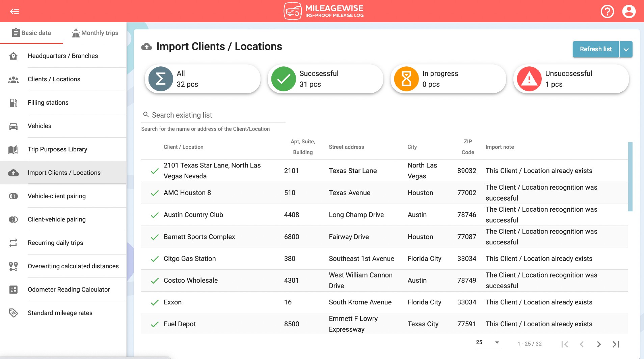The width and height of the screenshot is (644, 359).
Task: Click the MileageWise logo
Action: click(323, 11)
